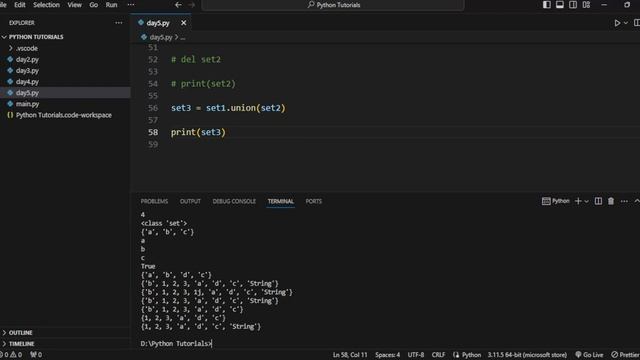Click Go Live in status bar

pyautogui.click(x=589, y=355)
